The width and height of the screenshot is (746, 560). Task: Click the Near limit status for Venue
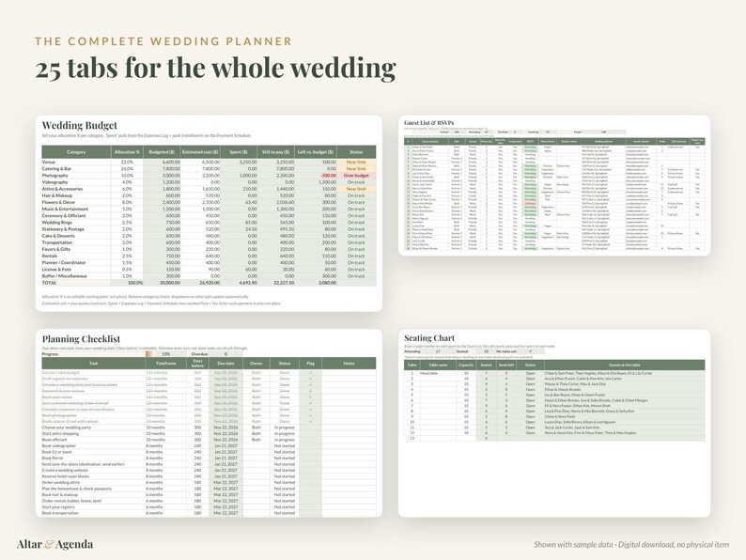coord(356,163)
